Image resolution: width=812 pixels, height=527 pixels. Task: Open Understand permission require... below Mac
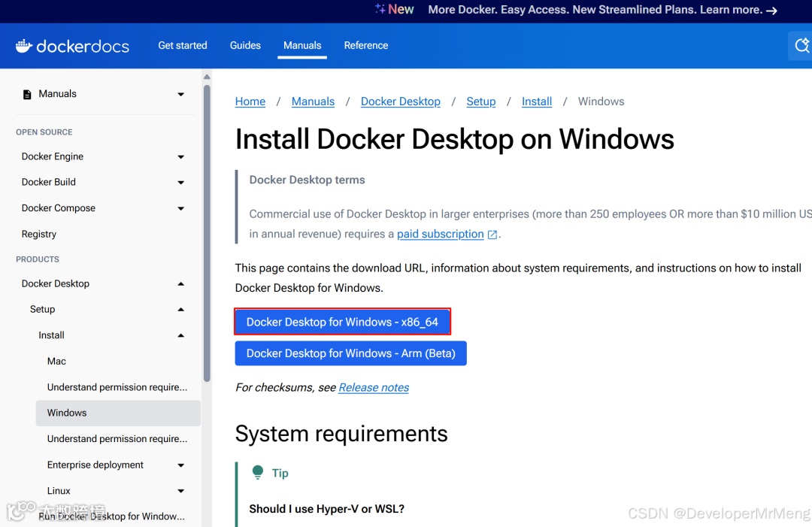tap(117, 387)
